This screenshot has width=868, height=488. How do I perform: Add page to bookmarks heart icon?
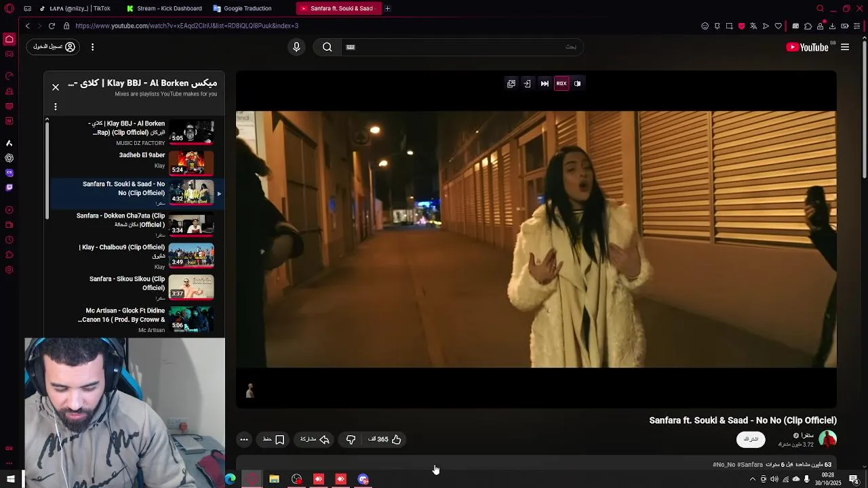point(778,26)
